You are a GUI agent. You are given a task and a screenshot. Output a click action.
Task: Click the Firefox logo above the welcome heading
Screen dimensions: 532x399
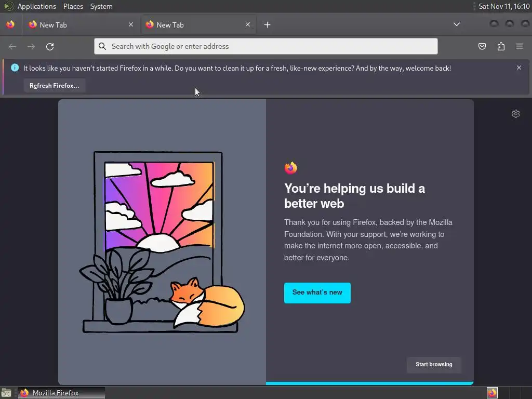[x=291, y=168]
